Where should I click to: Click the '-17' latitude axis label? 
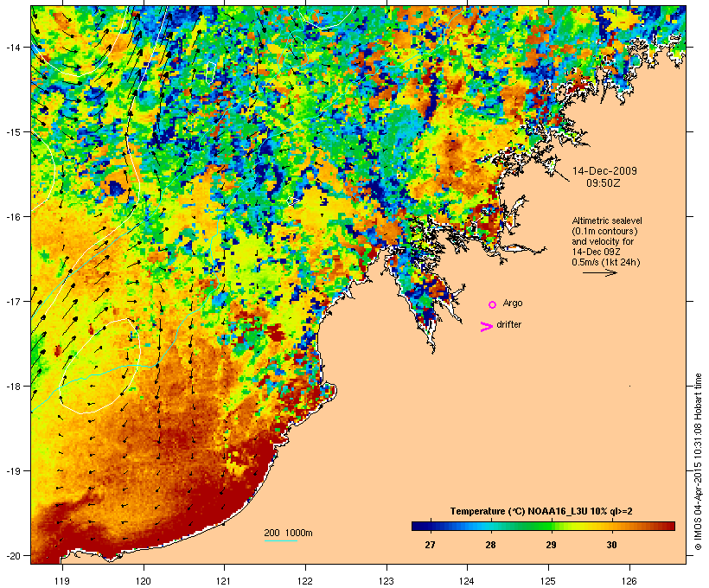click(x=13, y=301)
